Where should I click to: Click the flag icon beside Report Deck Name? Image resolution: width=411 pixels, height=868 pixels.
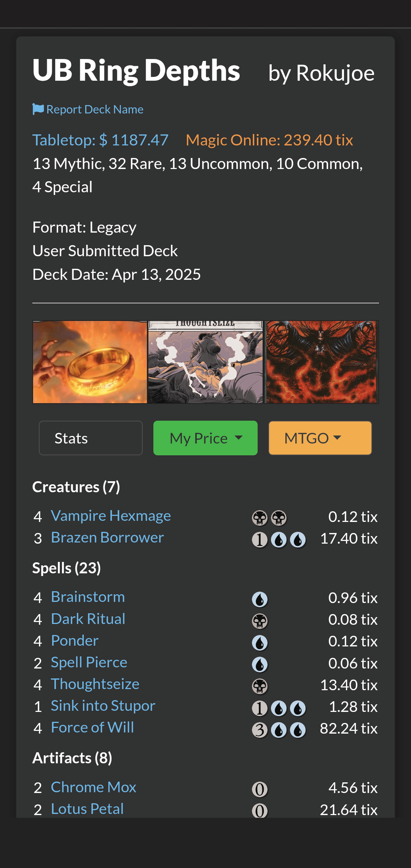pos(38,109)
